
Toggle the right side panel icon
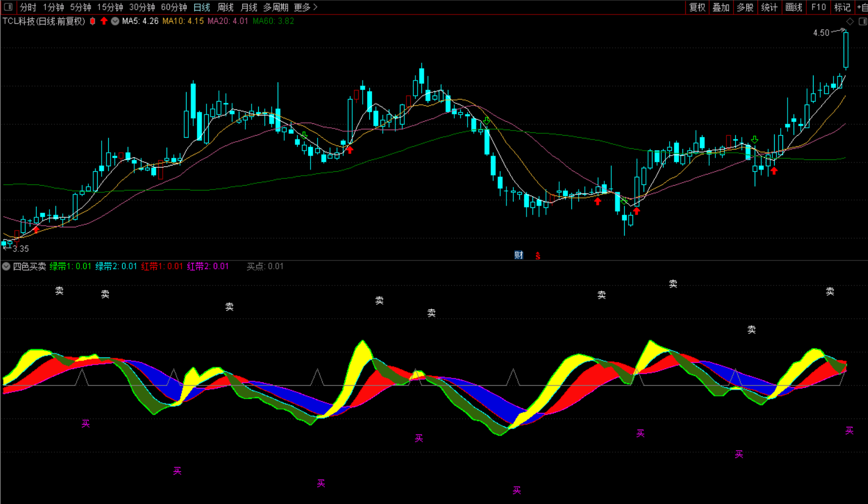(862, 21)
